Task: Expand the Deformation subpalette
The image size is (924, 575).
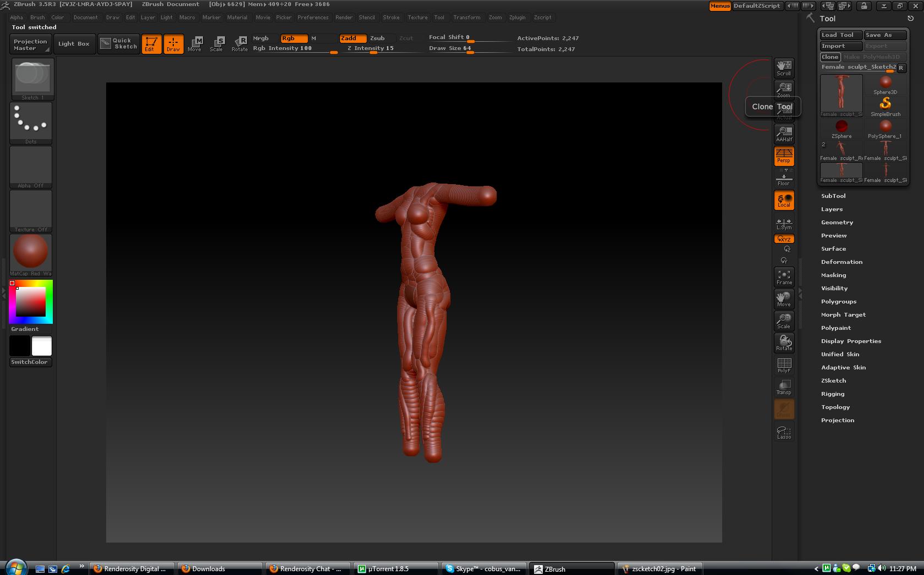Action: coord(842,262)
